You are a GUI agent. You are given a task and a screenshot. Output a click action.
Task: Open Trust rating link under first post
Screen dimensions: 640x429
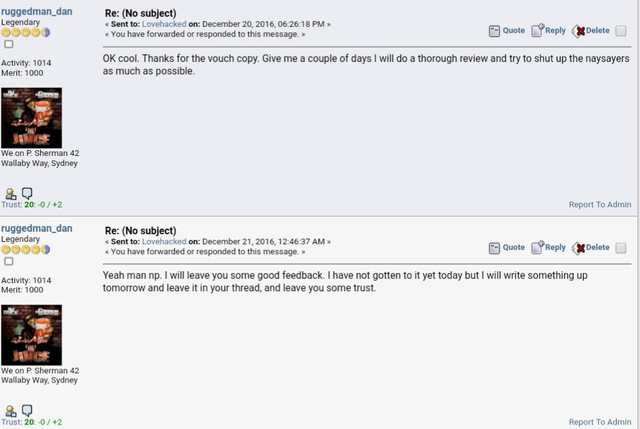pos(31,204)
